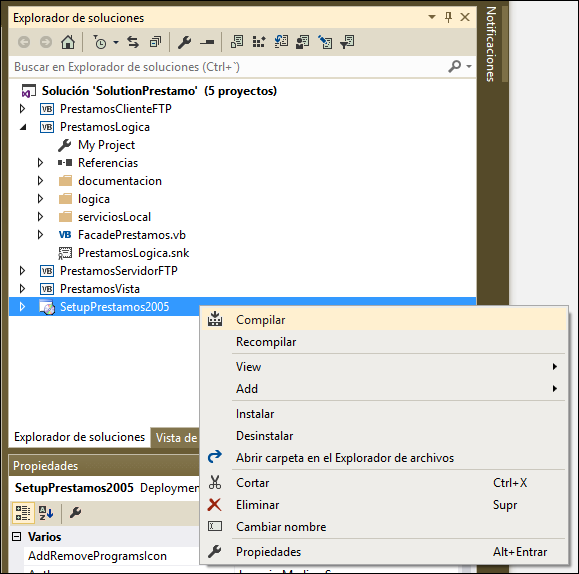
Task: Click Sync with Active Document arrows icon
Action: pyautogui.click(x=133, y=42)
